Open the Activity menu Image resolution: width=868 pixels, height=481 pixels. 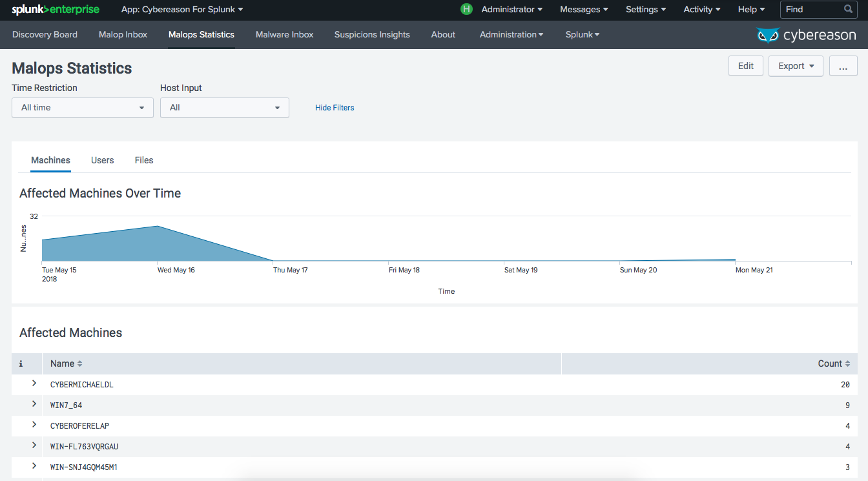click(x=701, y=10)
